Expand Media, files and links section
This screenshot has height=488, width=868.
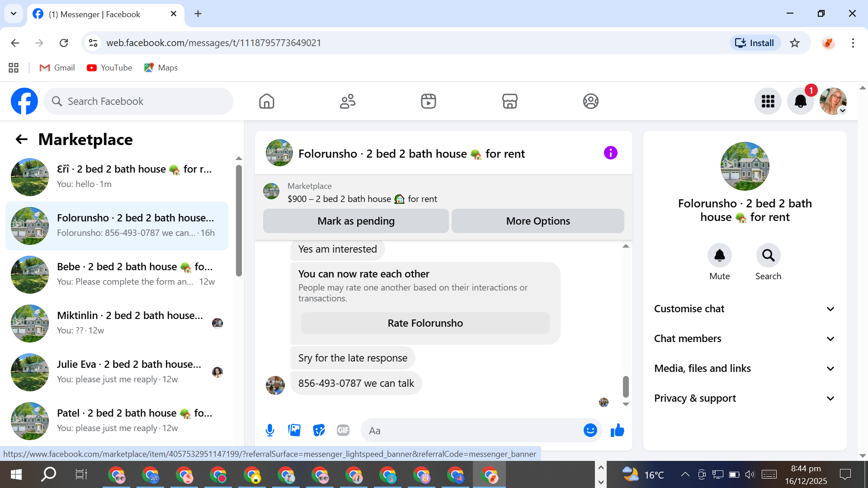pyautogui.click(x=745, y=369)
